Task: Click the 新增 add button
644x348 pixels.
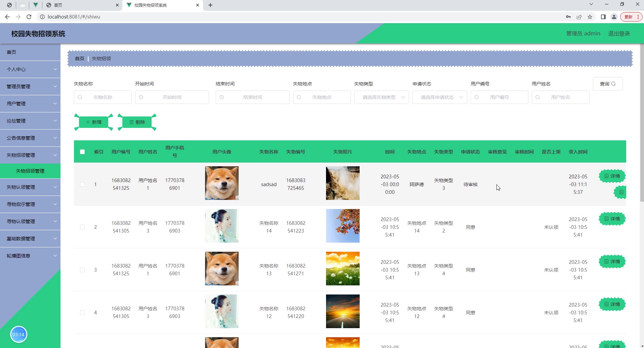Action: 93,122
